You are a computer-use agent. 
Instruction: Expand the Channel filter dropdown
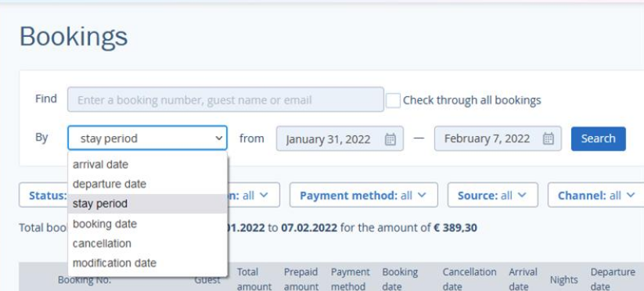coord(596,196)
